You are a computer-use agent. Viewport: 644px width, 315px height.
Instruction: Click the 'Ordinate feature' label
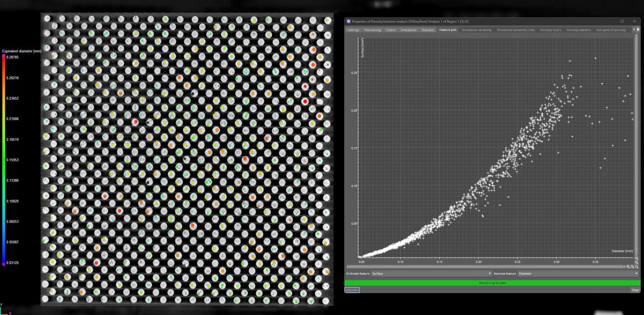click(x=358, y=274)
